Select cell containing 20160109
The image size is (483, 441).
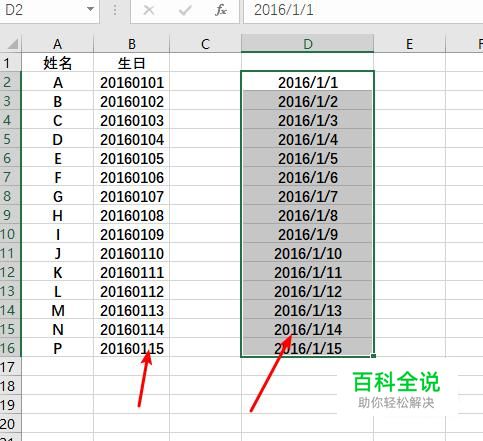point(132,234)
